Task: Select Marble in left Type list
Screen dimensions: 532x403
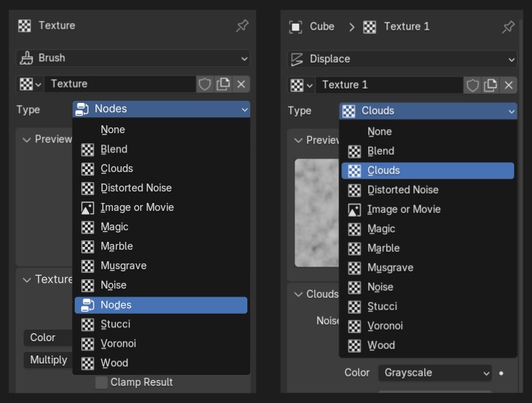Action: tap(161, 246)
